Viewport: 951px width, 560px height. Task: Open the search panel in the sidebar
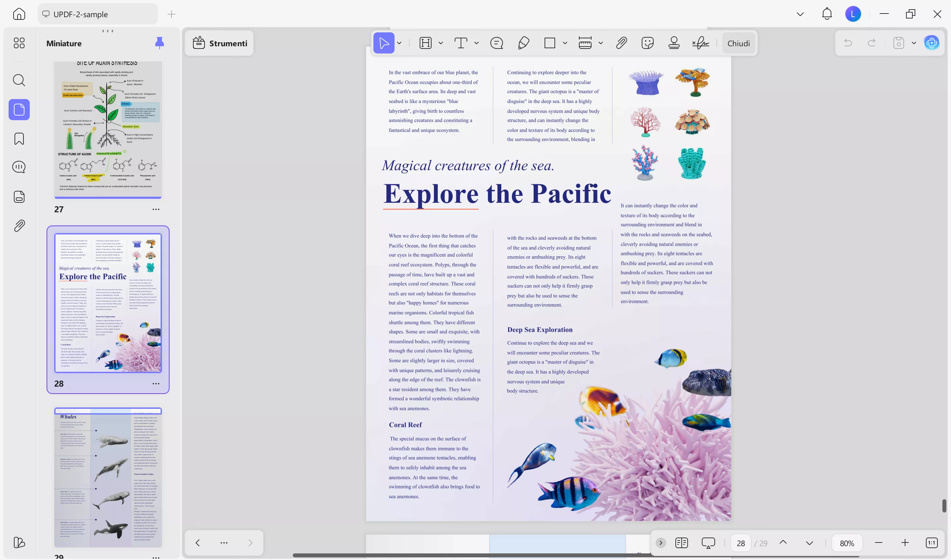(19, 80)
